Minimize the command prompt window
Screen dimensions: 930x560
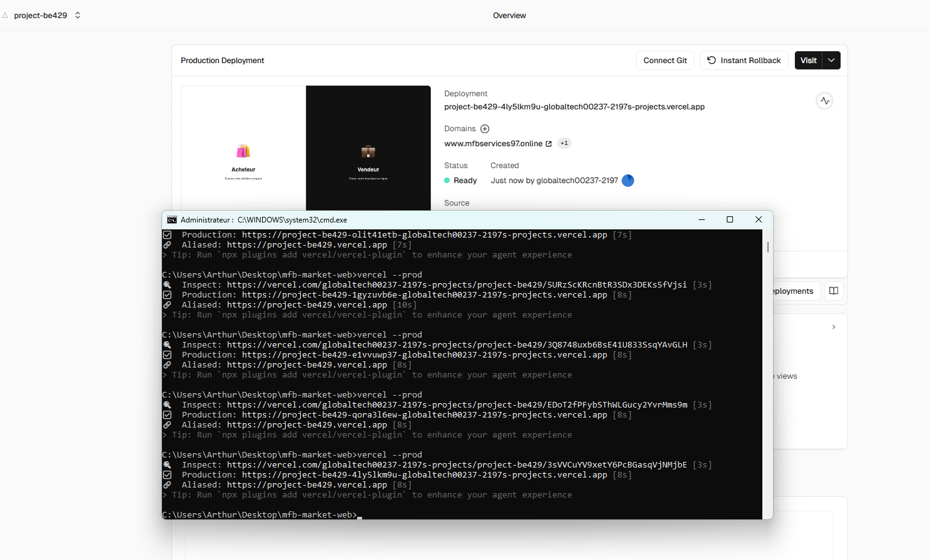click(701, 219)
